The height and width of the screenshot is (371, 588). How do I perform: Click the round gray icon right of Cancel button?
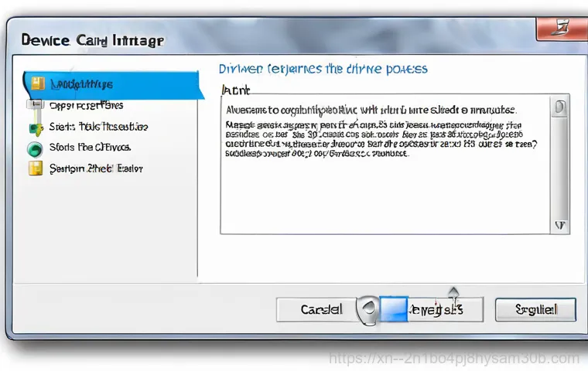[367, 310]
